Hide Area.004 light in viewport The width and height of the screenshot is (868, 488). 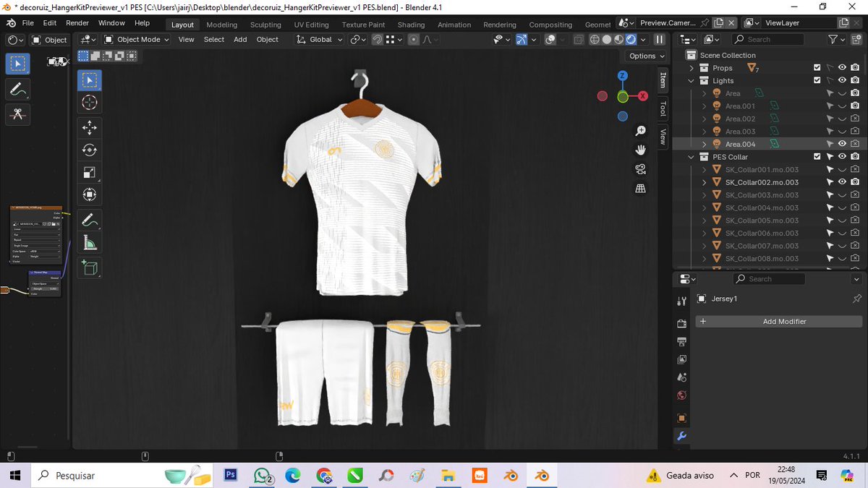842,144
